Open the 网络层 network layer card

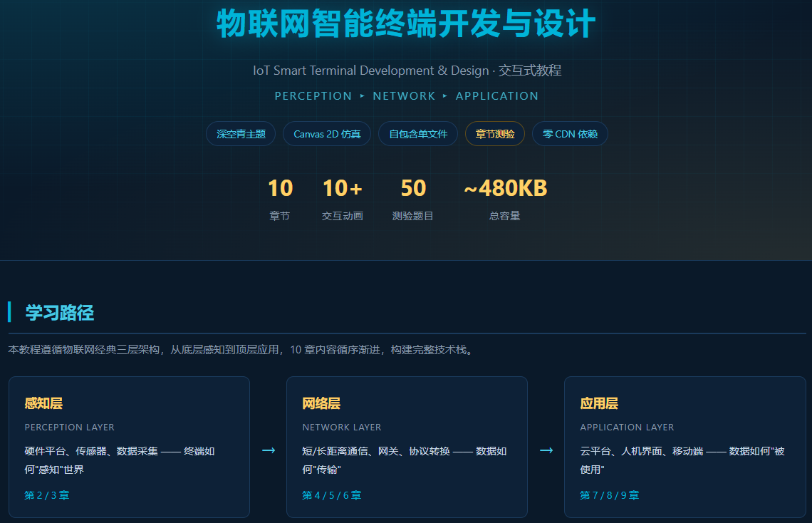coord(407,447)
